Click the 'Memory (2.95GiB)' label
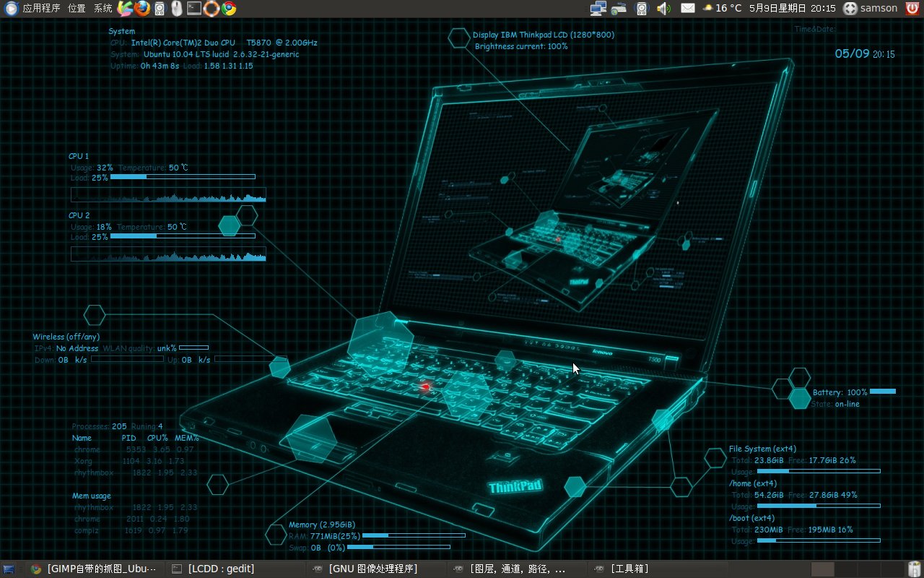This screenshot has width=924, height=578. [322, 525]
